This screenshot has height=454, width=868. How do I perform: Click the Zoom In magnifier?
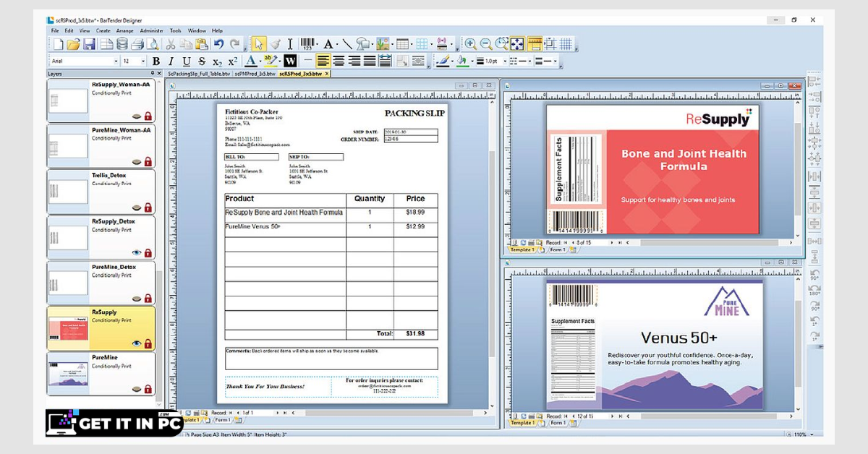(470, 44)
